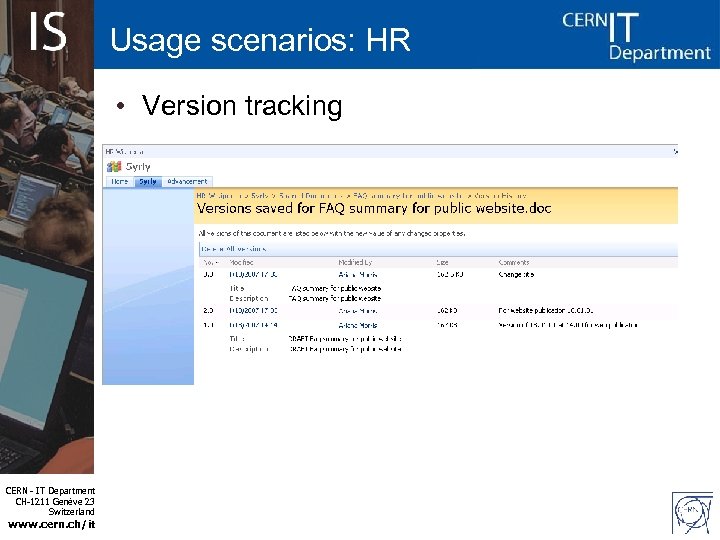Viewport: 720px width, 540px height.
Task: Click the CERN emblem at the slide corner
Action: pos(692,514)
